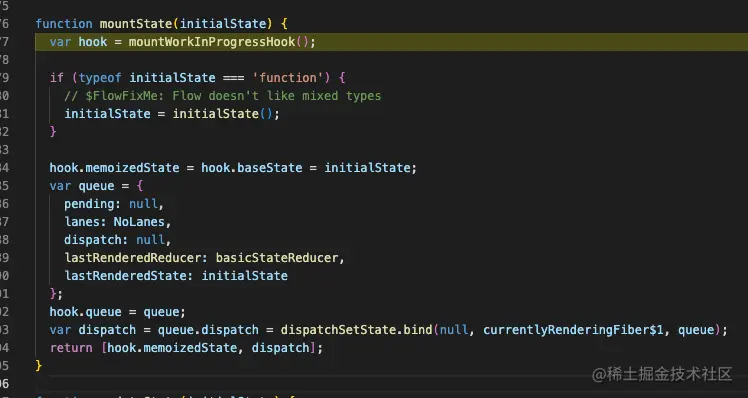Click hook.baseState in the assignment
The height and width of the screenshot is (398, 748).
pos(252,168)
